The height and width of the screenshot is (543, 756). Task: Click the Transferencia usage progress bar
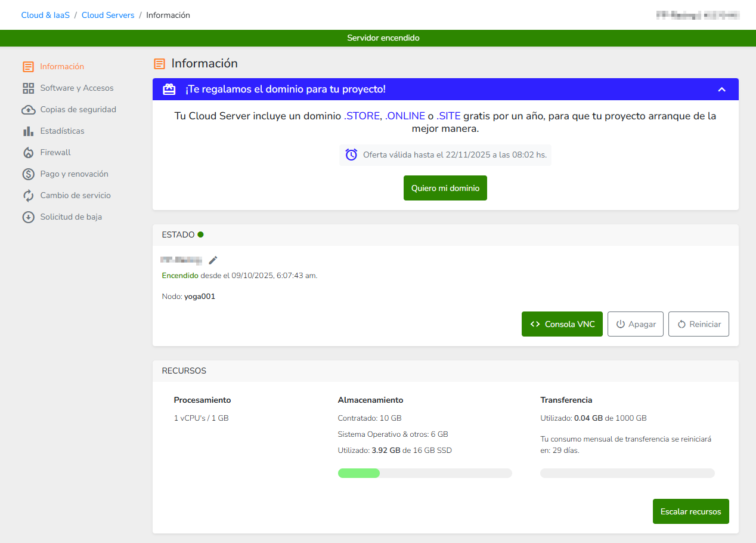[x=627, y=473]
